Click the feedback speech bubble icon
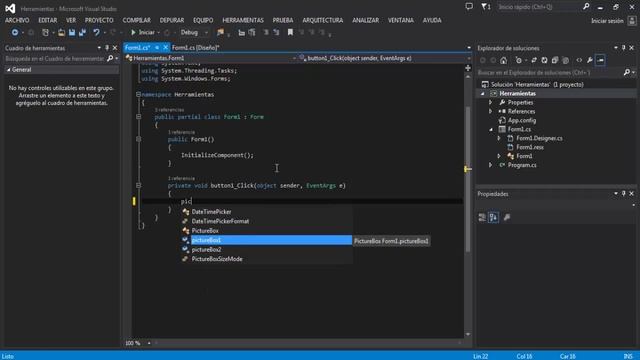 point(469,7)
